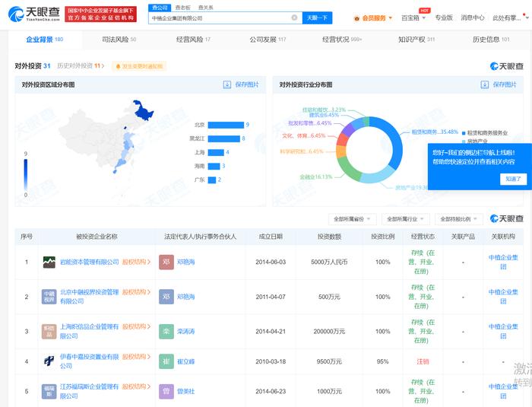This screenshot has height=407, width=532.
Task: Open the company logo in row 3
Action: click(49, 331)
